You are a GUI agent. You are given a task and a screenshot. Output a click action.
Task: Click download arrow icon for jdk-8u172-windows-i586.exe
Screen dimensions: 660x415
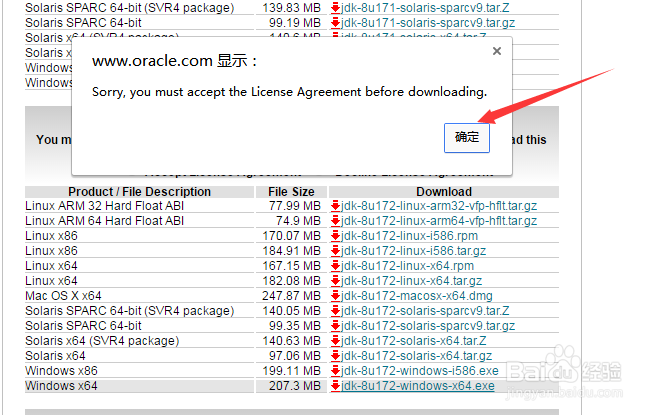(x=335, y=371)
